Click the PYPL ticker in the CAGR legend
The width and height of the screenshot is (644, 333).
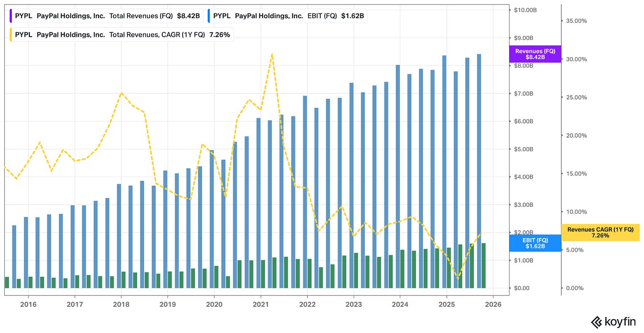[24, 35]
